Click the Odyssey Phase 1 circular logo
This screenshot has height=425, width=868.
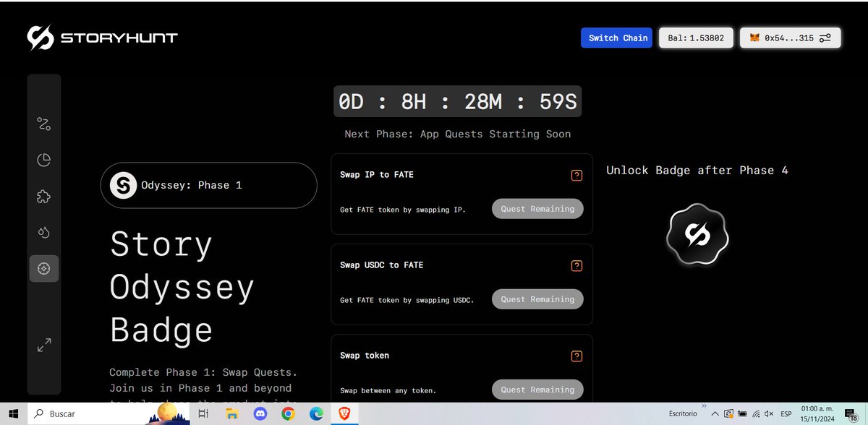124,186
